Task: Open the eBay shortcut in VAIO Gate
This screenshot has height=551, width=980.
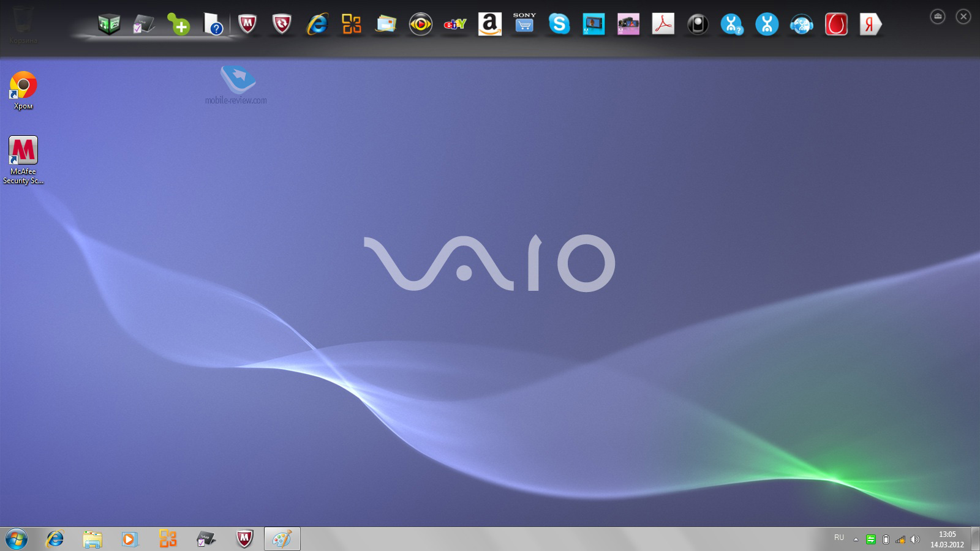Action: click(455, 24)
